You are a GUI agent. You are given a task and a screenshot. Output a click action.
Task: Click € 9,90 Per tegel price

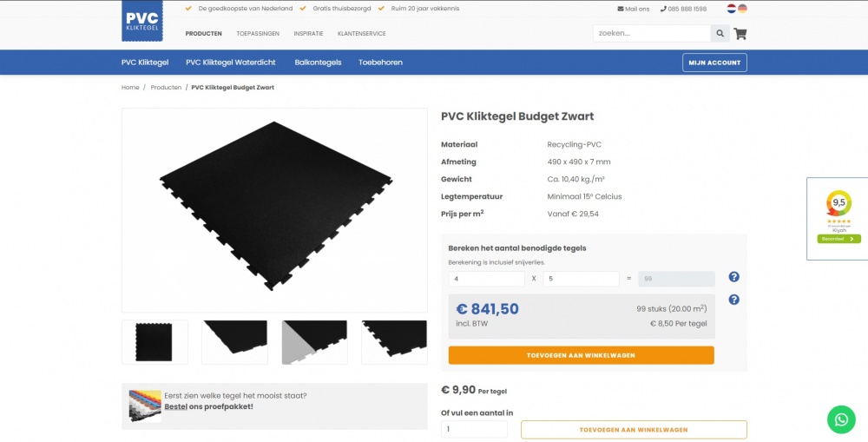click(474, 391)
